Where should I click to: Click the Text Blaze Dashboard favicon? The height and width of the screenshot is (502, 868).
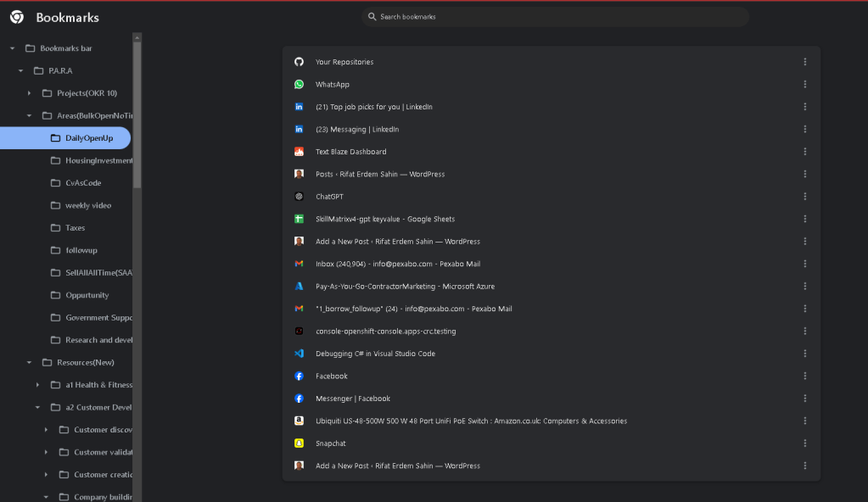pos(299,152)
